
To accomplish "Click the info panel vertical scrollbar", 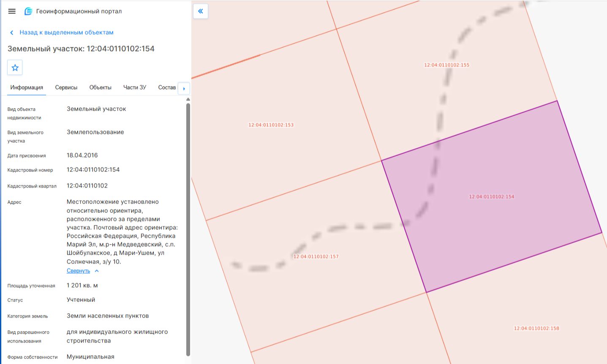I will coord(188,229).
